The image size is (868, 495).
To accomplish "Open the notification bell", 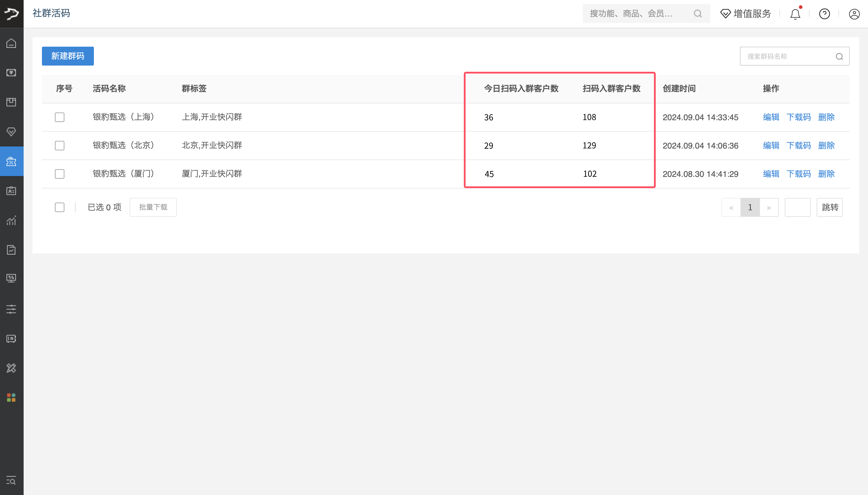I will click(795, 14).
